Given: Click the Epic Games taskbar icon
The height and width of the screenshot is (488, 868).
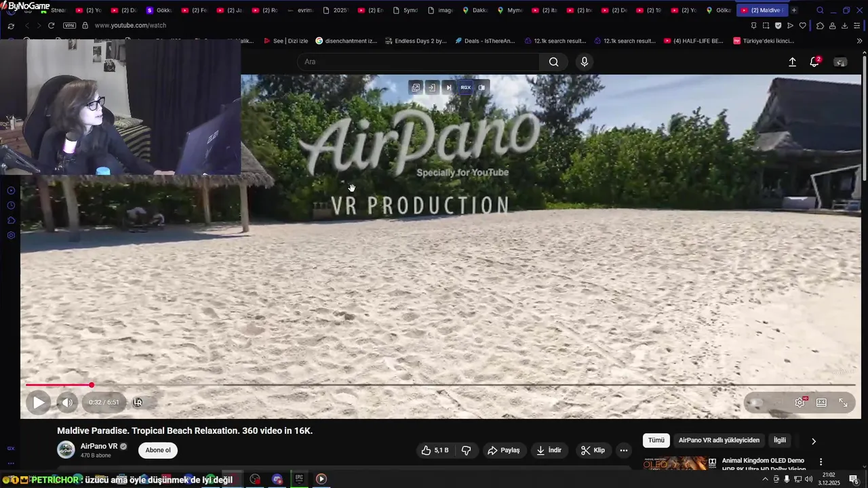Looking at the screenshot, I should point(299,479).
